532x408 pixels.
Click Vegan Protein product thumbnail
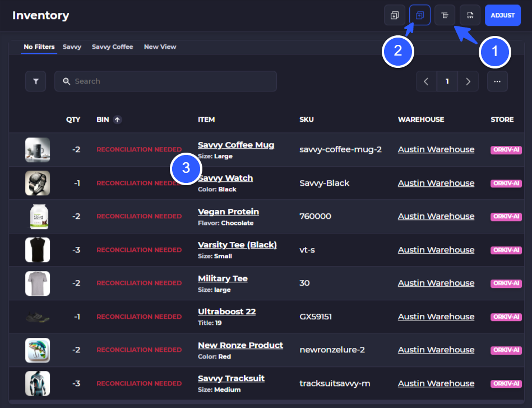coord(39,217)
